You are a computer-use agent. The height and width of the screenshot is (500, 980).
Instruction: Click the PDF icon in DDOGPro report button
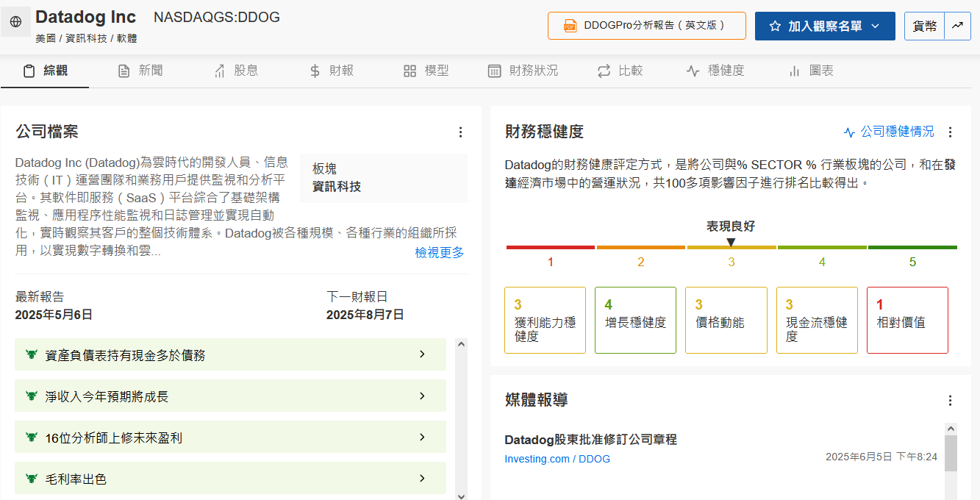(570, 26)
